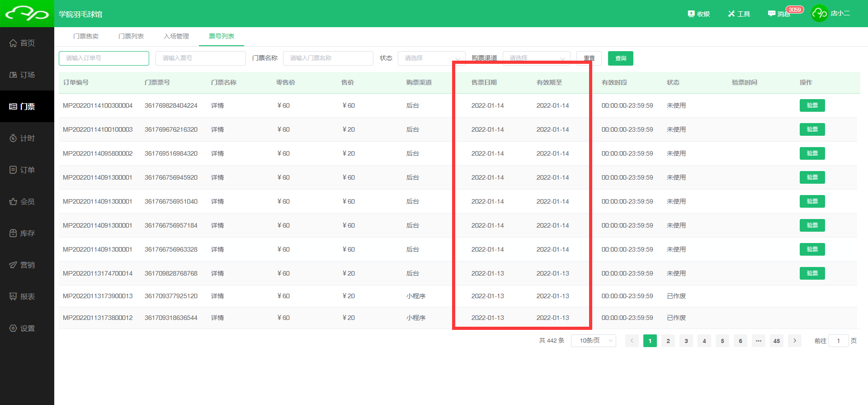The height and width of the screenshot is (405, 868).
Task: Expand the 状态 status dropdown
Action: (x=431, y=58)
